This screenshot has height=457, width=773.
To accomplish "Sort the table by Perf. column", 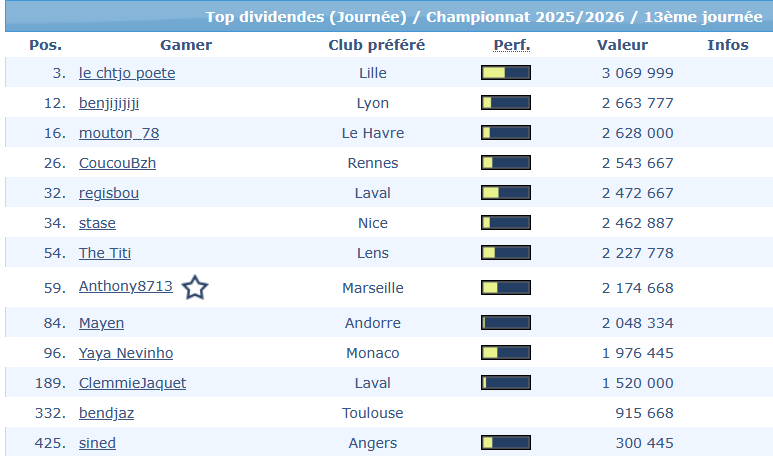I will click(x=511, y=45).
